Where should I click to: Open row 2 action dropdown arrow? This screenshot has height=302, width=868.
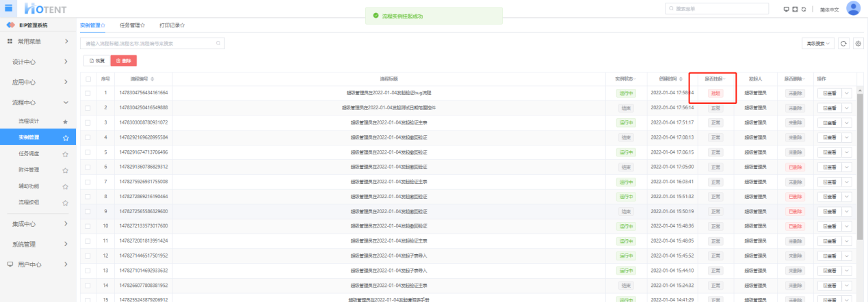click(847, 107)
